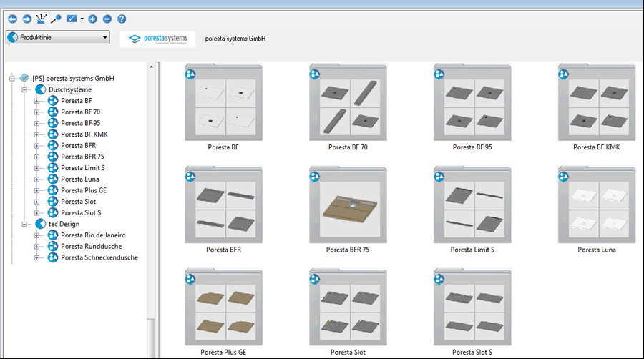Open the Poresta Slot folder thumbnail
The width and height of the screenshot is (644, 359).
click(x=348, y=308)
